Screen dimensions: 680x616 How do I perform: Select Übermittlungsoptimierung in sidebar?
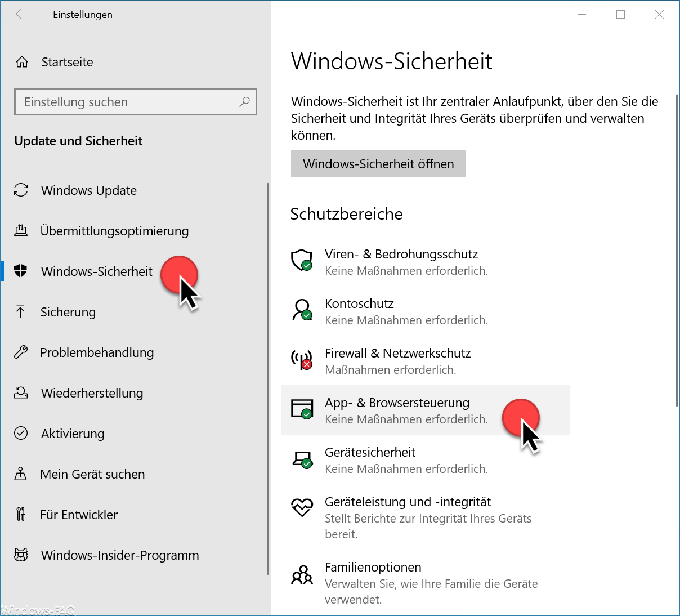(114, 231)
